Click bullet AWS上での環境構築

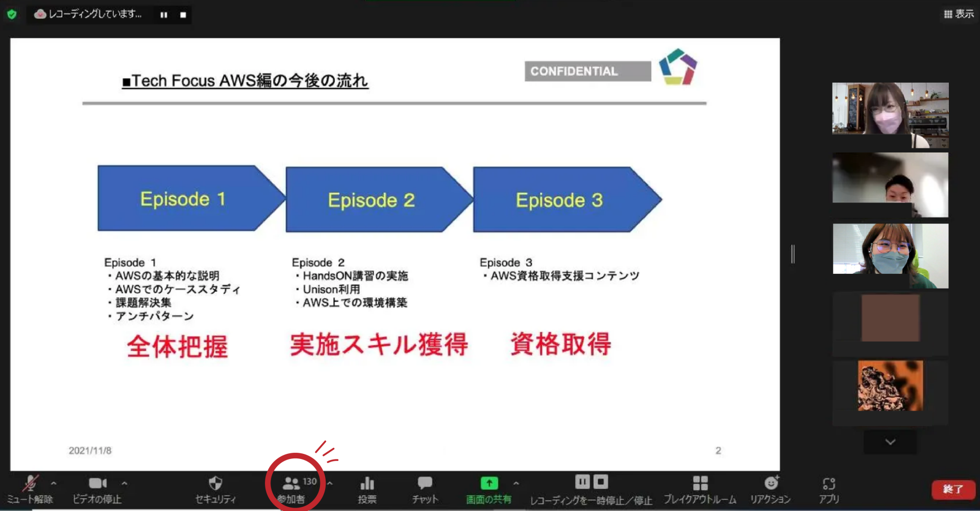click(351, 302)
